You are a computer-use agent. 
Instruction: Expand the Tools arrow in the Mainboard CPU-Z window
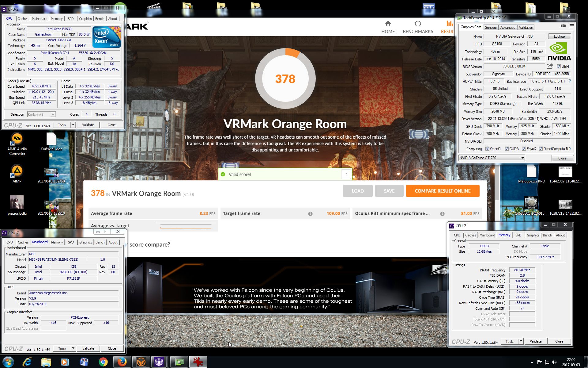tap(73, 348)
